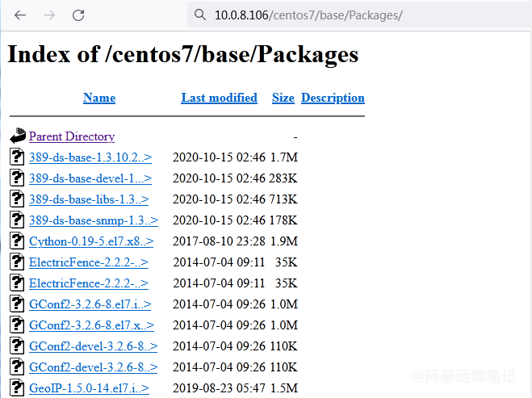Select the size value 1.5M
Screen dimensions: 532x398
click(x=284, y=388)
